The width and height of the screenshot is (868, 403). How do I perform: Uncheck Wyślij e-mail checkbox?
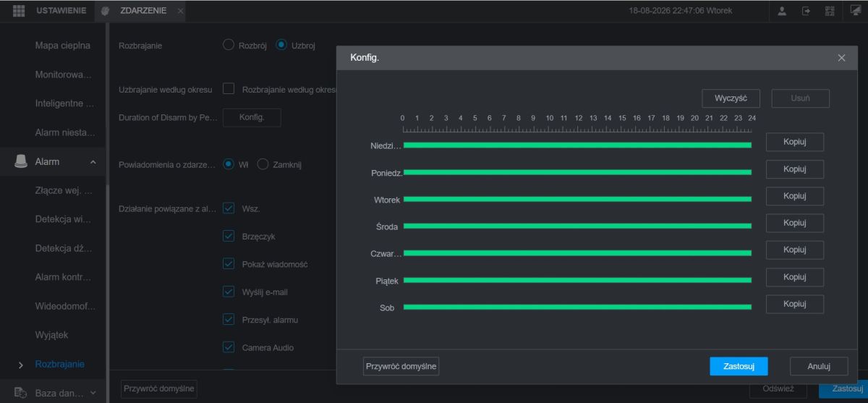coord(229,292)
